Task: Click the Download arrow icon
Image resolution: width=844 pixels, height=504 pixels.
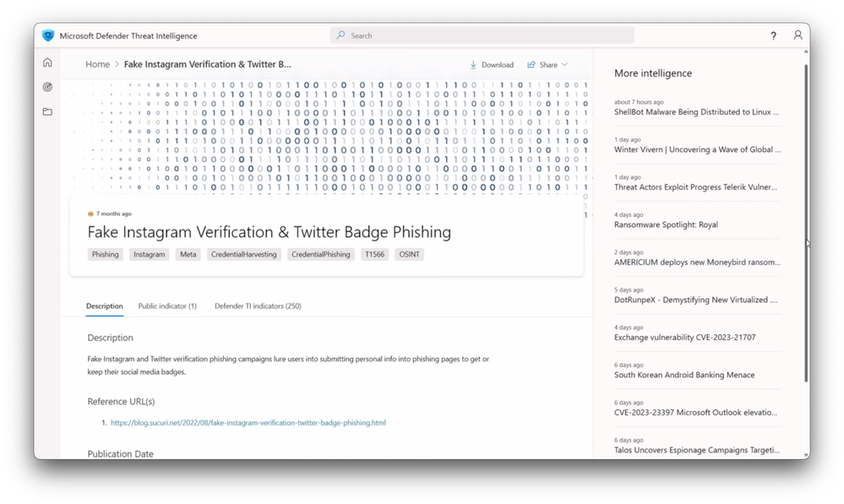Action: (473, 64)
